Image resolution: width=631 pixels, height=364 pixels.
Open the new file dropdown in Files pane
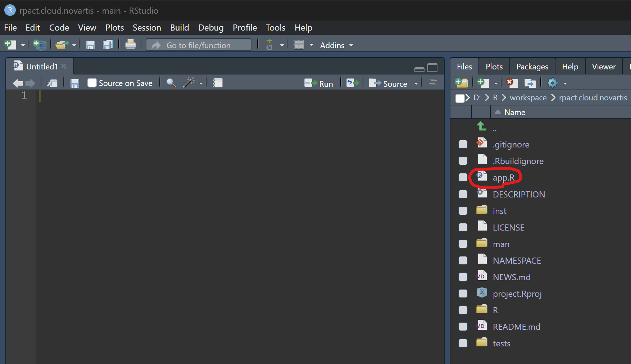click(496, 83)
